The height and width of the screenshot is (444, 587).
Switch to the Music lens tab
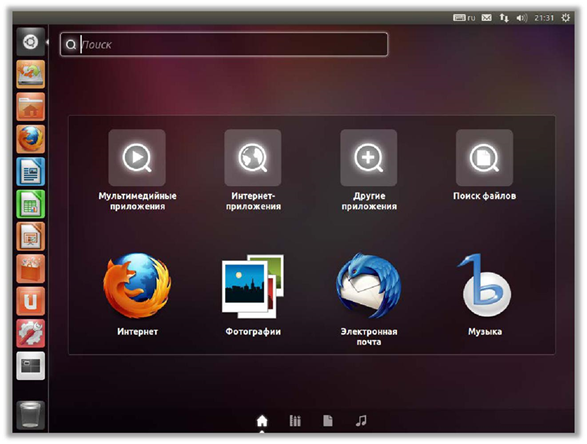(x=361, y=421)
